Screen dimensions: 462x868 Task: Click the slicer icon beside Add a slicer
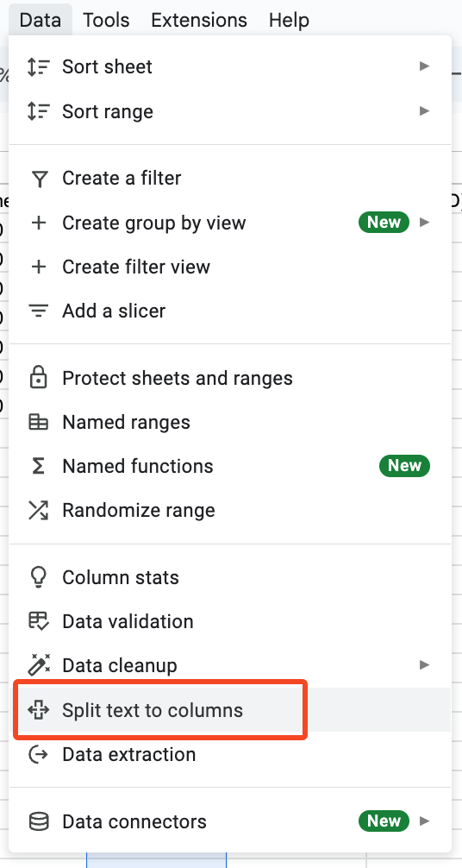click(x=39, y=311)
